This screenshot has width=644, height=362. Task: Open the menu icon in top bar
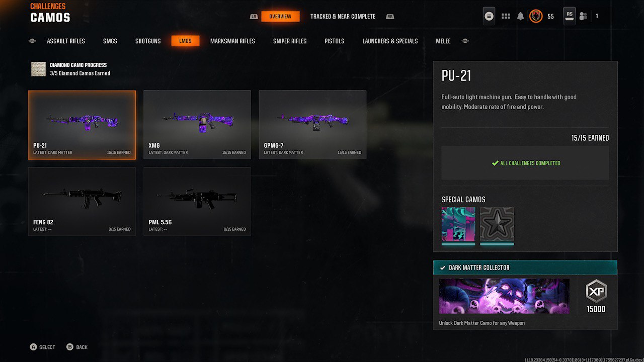tap(489, 16)
